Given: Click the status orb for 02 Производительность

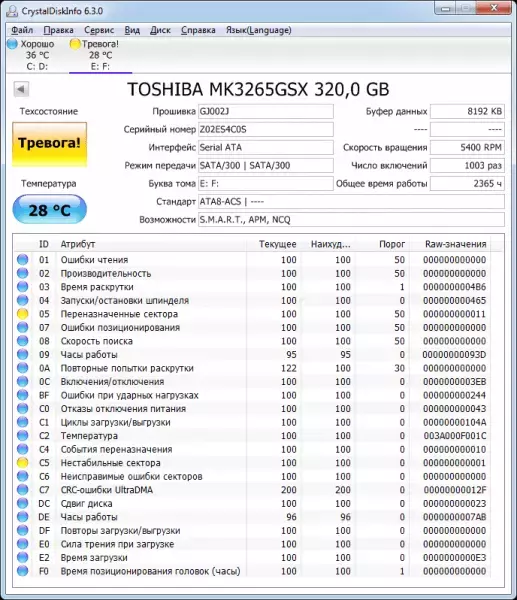Looking at the screenshot, I should [23, 273].
